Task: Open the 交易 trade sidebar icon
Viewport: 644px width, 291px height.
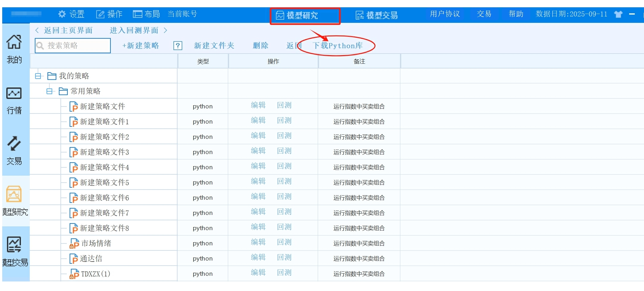Action: 14,144
